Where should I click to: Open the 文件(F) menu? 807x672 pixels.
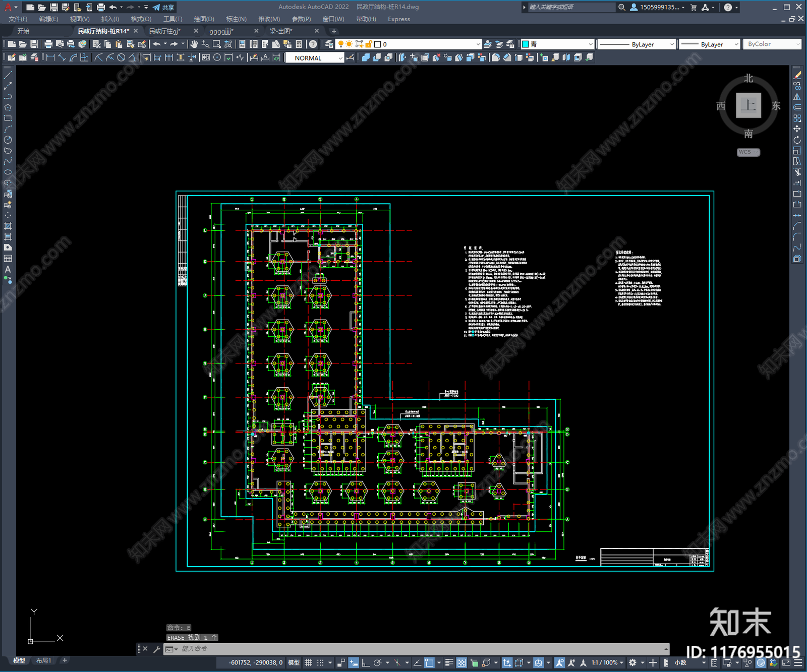click(x=18, y=19)
